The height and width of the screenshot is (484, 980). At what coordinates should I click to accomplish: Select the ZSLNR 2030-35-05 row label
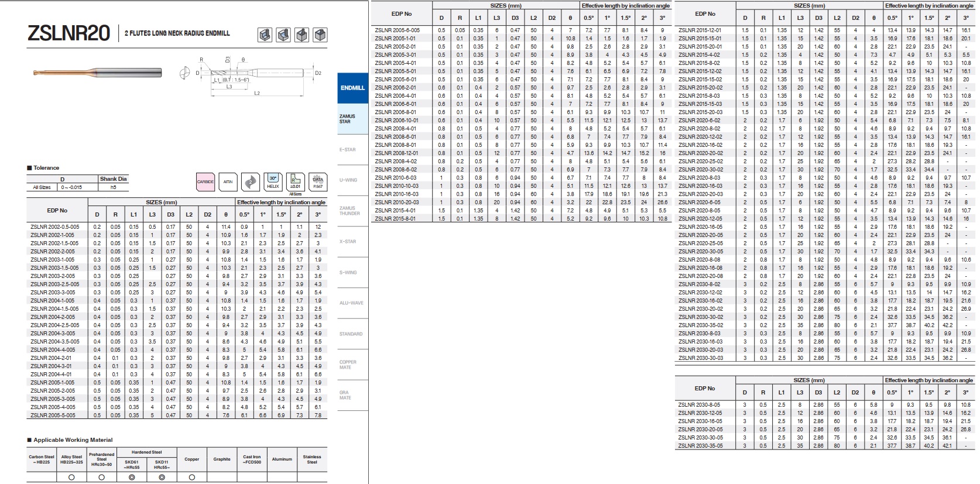point(700,446)
